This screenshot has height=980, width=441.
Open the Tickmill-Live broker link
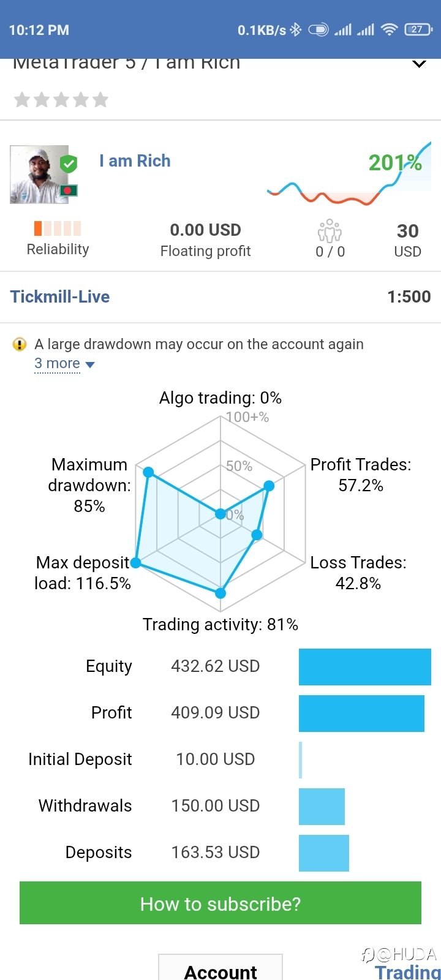(x=60, y=297)
